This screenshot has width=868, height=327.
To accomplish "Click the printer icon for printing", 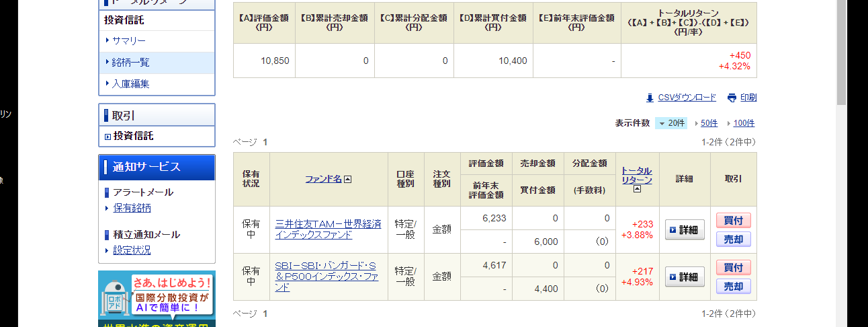I will (732, 98).
